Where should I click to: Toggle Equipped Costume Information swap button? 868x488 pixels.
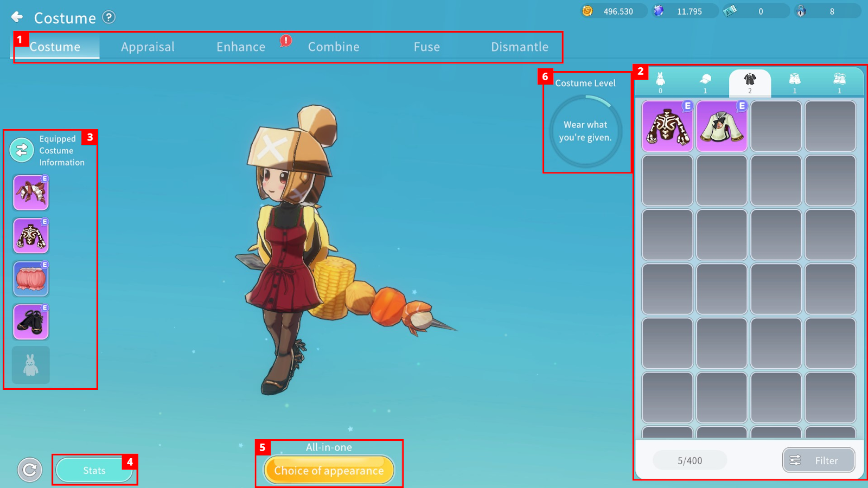click(x=22, y=150)
